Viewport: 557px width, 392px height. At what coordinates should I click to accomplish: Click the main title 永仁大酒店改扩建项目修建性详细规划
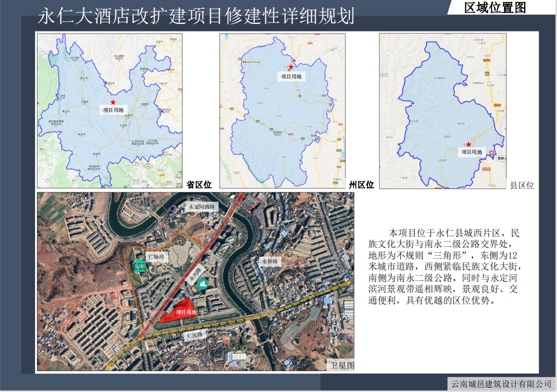pos(196,16)
